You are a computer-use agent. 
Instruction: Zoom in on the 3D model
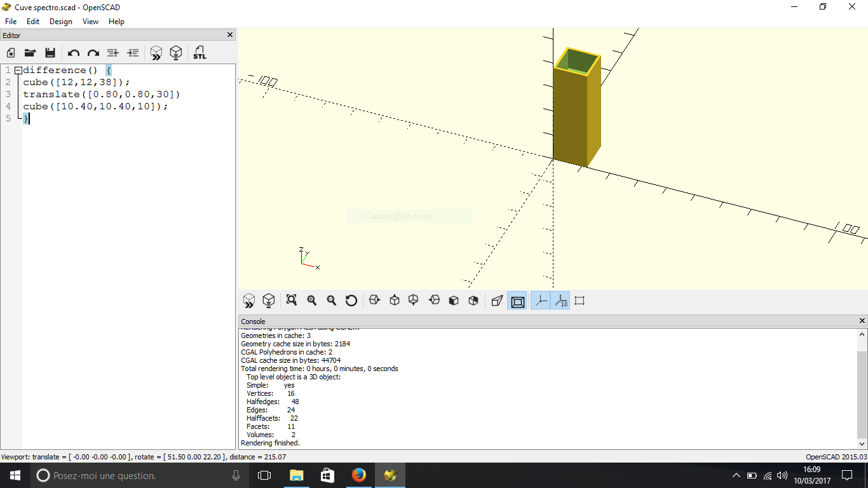312,301
